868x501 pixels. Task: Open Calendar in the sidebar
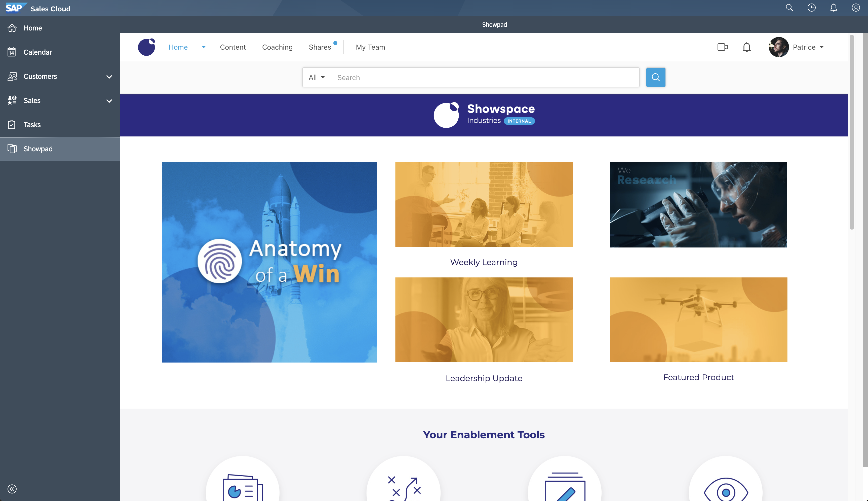[x=37, y=52]
